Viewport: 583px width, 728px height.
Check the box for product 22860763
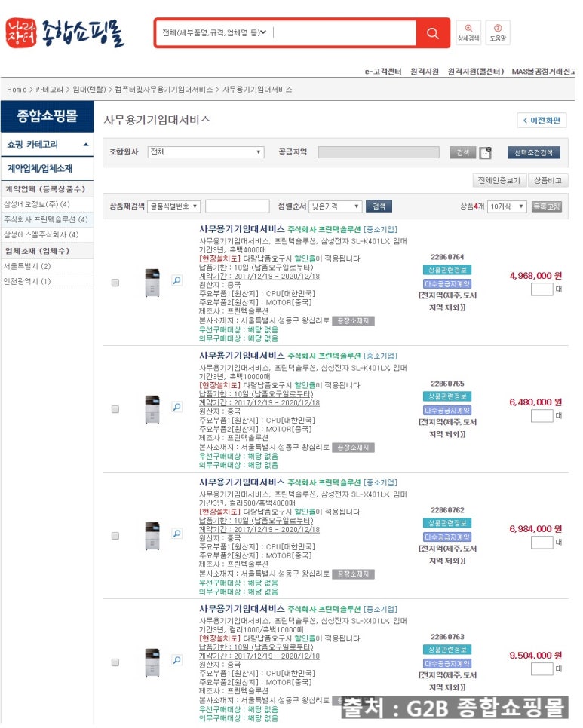point(115,662)
